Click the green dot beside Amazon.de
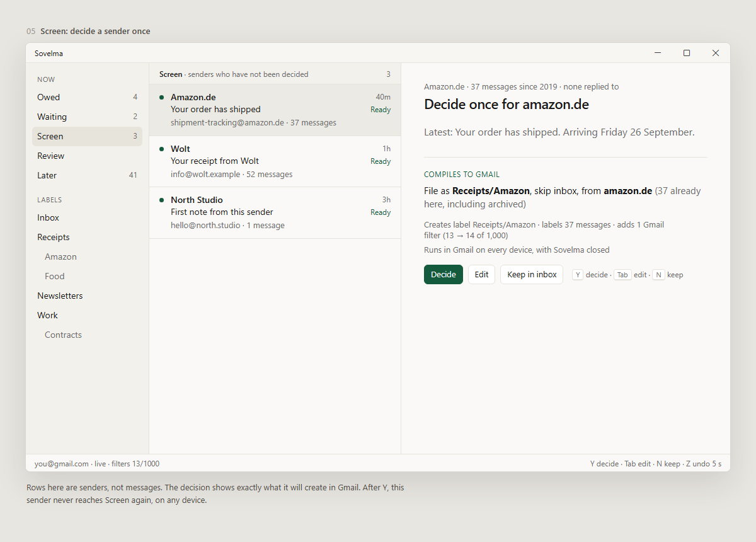The image size is (756, 542). pyautogui.click(x=162, y=97)
